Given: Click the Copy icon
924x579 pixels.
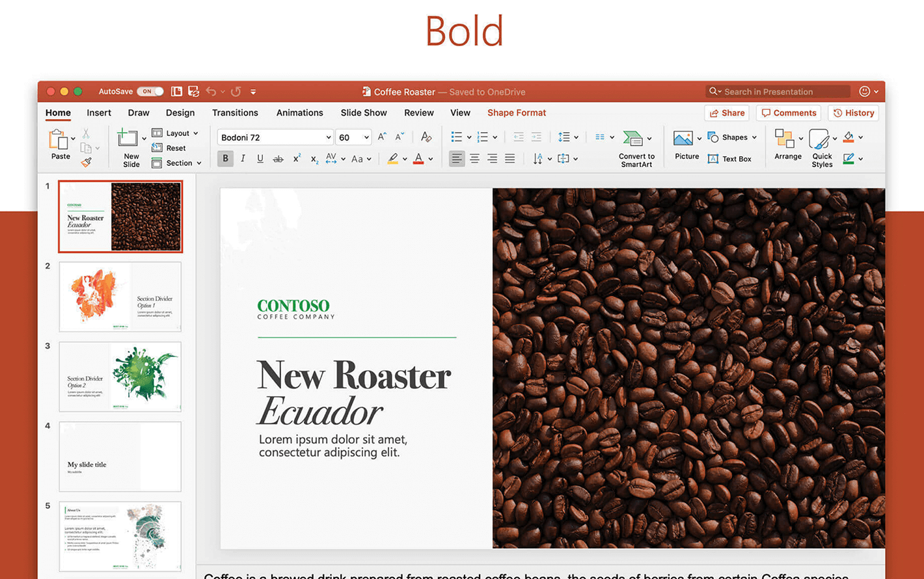Looking at the screenshot, I should [86, 148].
